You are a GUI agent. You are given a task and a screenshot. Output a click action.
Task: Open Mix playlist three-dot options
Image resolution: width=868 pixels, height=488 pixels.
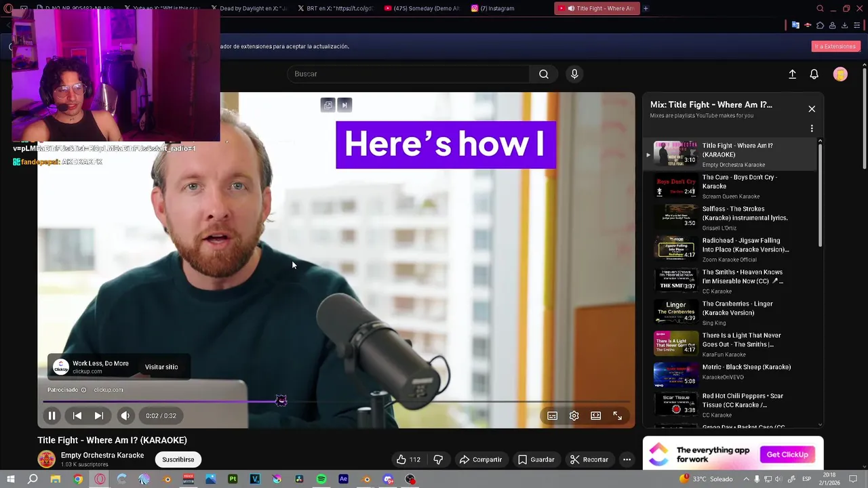pyautogui.click(x=812, y=128)
